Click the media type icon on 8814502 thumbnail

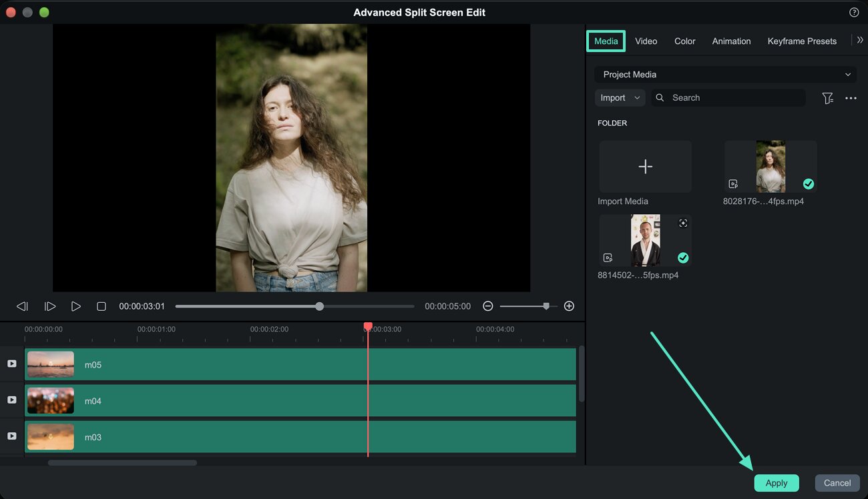(x=608, y=258)
